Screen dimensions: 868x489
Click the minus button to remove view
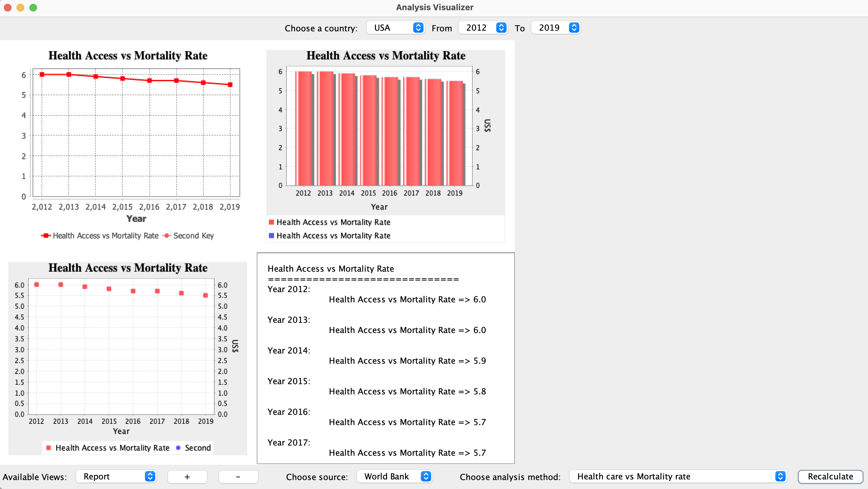[x=238, y=477]
